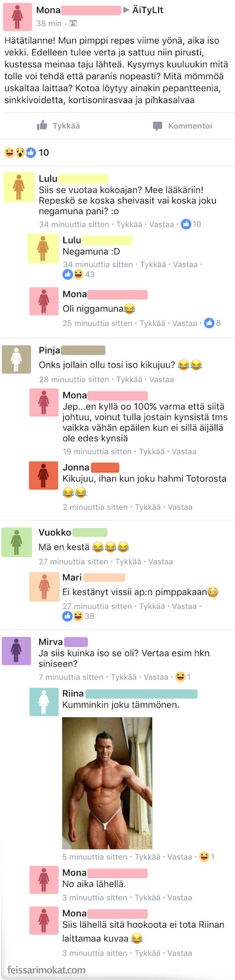Screen dimensions: 235x980
Task: Click Mona's pink avatar on the post
Action: click(17, 17)
